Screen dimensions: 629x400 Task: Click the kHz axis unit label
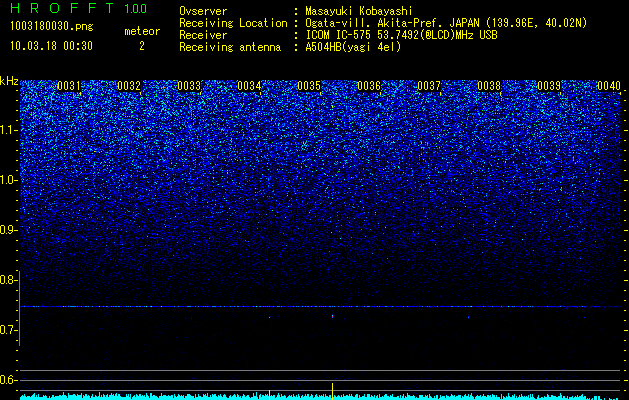[x=9, y=81]
